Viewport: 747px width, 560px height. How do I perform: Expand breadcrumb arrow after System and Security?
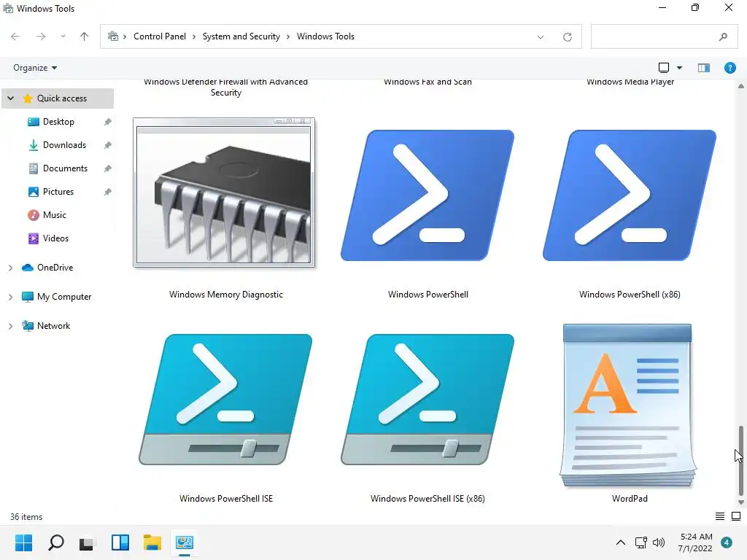288,36
